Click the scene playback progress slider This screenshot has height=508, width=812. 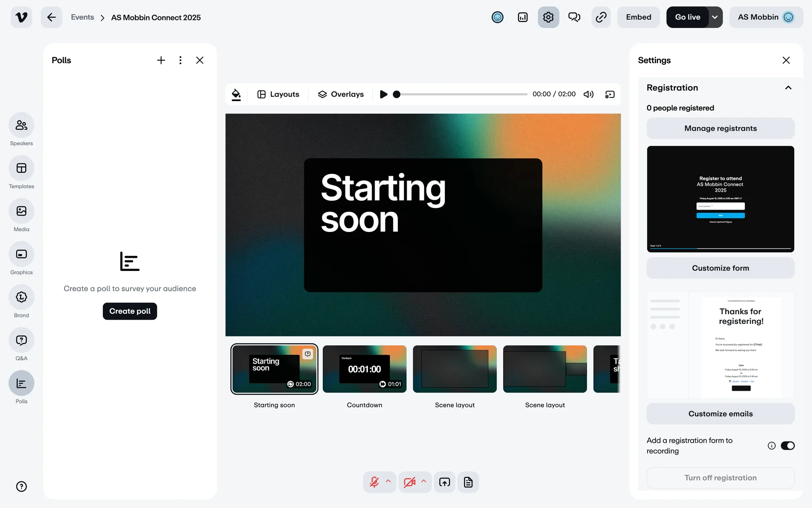point(461,94)
